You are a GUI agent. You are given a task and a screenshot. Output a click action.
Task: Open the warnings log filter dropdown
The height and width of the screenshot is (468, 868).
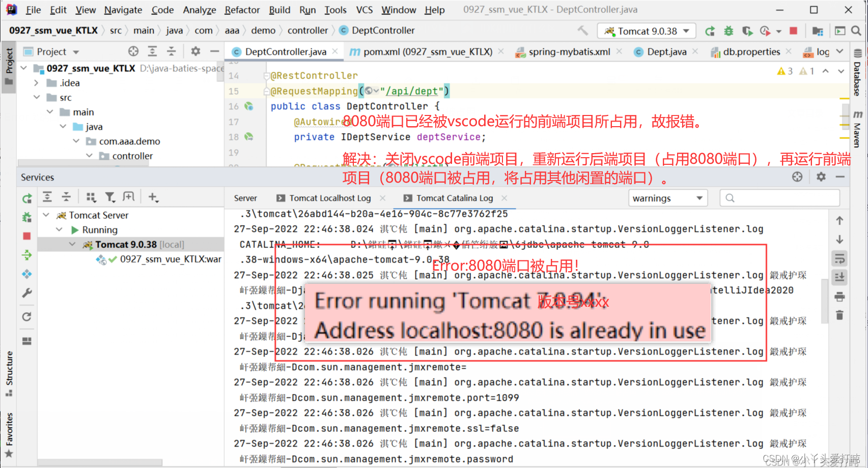[x=668, y=198]
